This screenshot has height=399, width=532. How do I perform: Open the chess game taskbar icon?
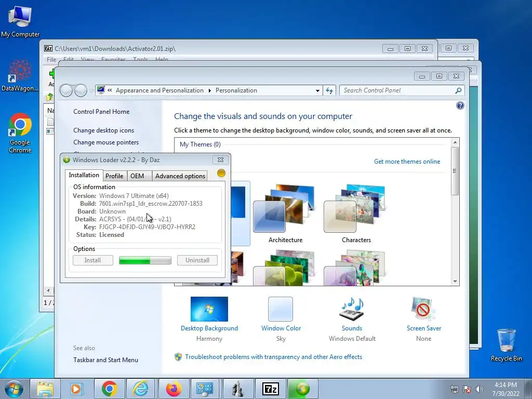click(x=238, y=389)
